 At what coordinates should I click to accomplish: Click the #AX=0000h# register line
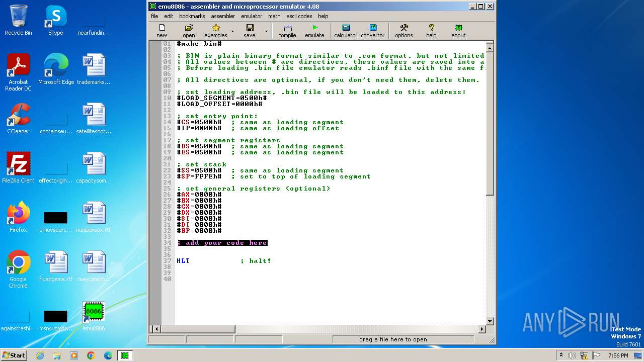(x=199, y=195)
